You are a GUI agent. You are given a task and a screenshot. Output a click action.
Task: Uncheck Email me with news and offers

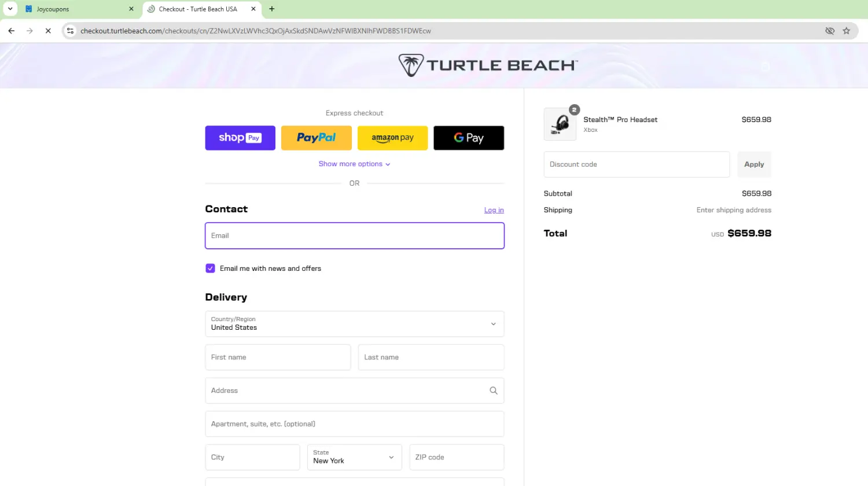[x=210, y=268]
